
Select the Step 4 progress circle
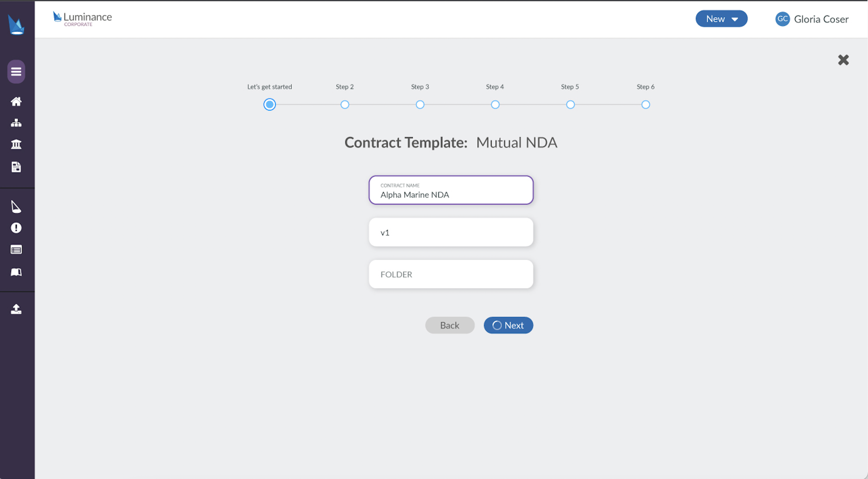click(495, 105)
